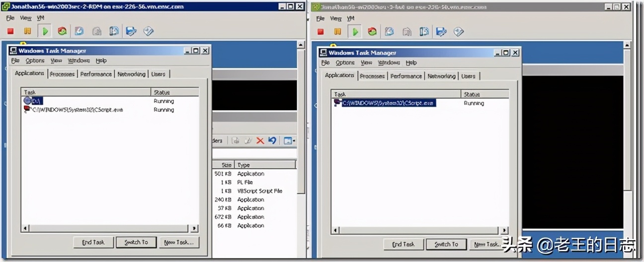This screenshot has width=644, height=262.
Task: Click the CD/DVD connect icon in right console
Action: pos(459,32)
